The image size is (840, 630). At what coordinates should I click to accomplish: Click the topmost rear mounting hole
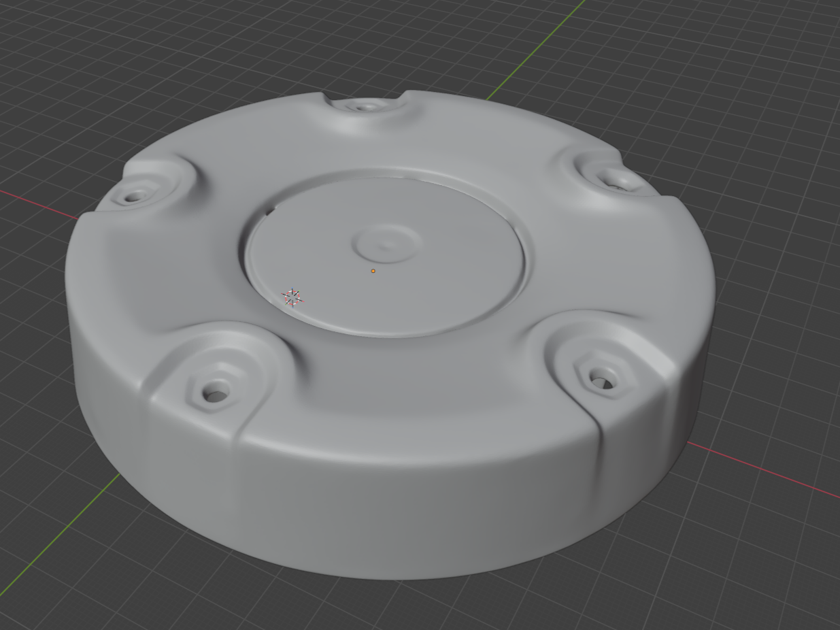[366, 106]
